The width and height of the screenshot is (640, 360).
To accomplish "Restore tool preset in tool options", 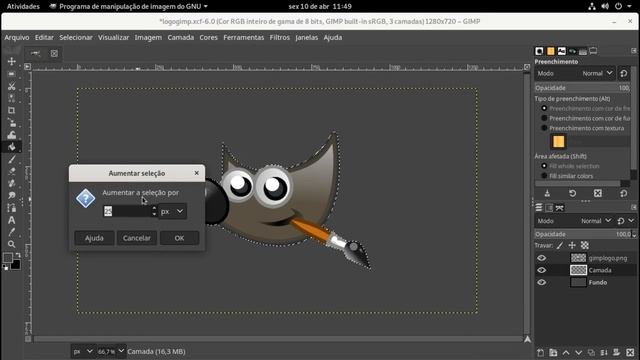I will pos(572,193).
